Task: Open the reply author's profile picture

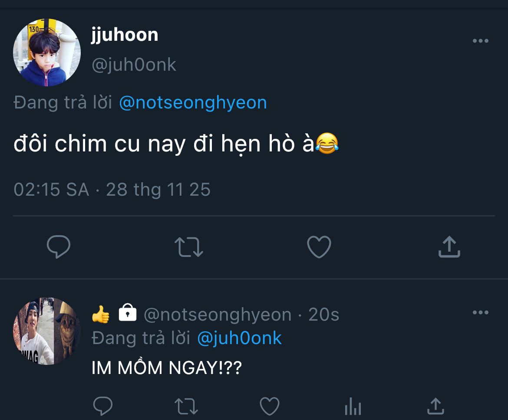Action: (47, 331)
